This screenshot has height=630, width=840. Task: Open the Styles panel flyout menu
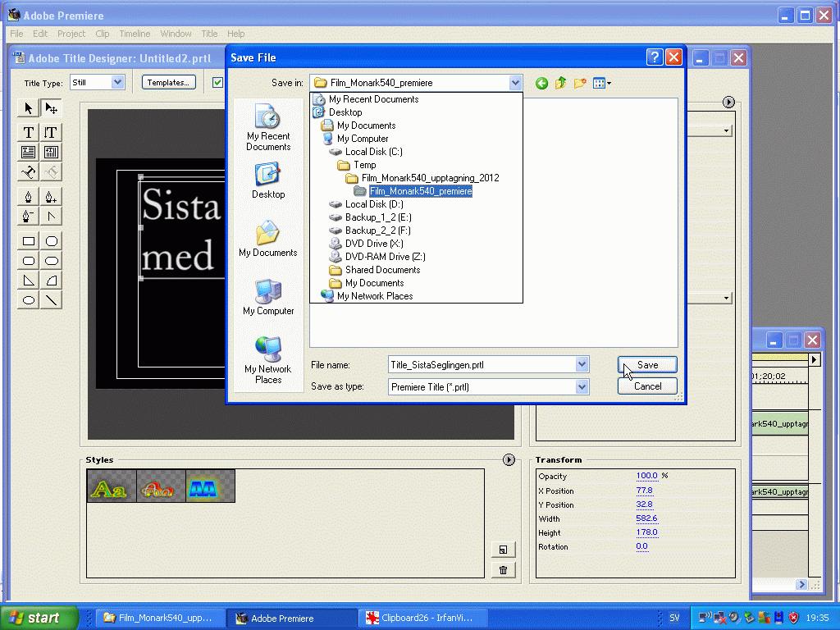pyautogui.click(x=509, y=459)
